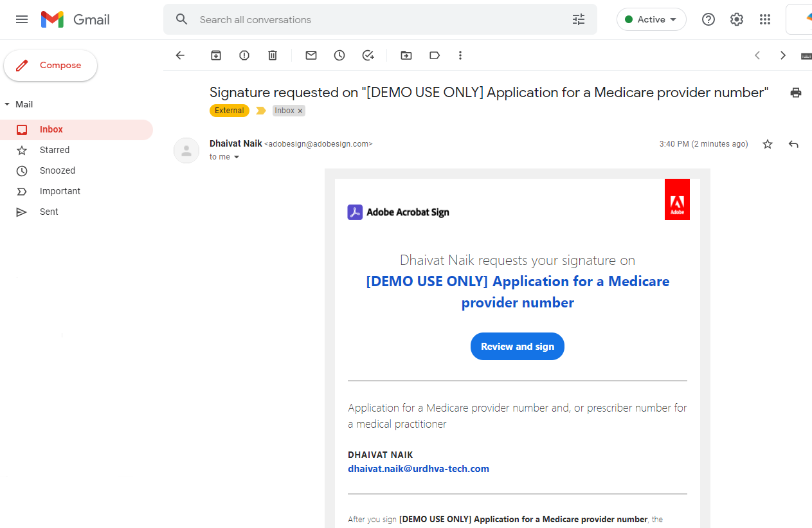Open the Active status dropdown
812x528 pixels.
point(651,19)
